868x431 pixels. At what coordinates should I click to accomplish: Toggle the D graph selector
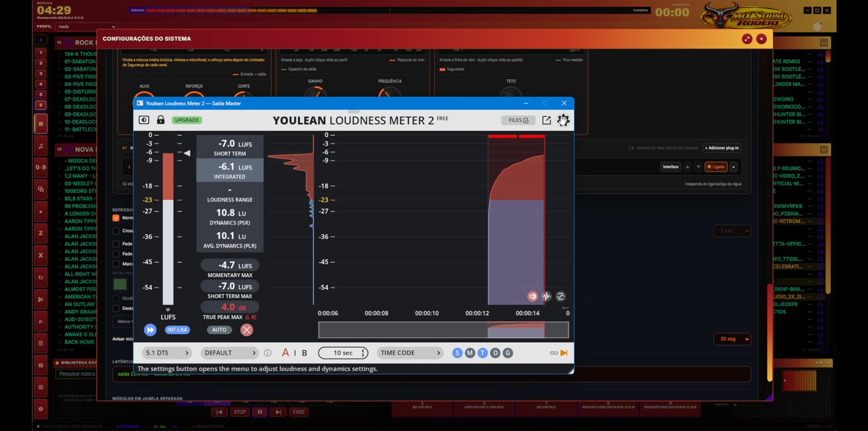pos(495,353)
